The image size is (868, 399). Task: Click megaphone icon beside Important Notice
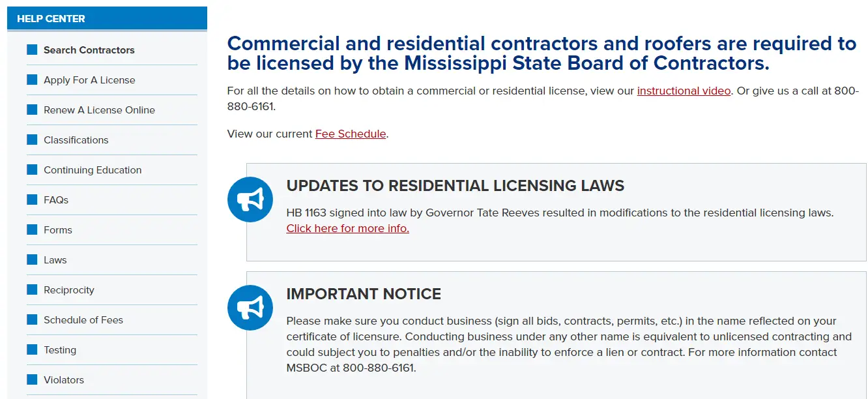(250, 308)
